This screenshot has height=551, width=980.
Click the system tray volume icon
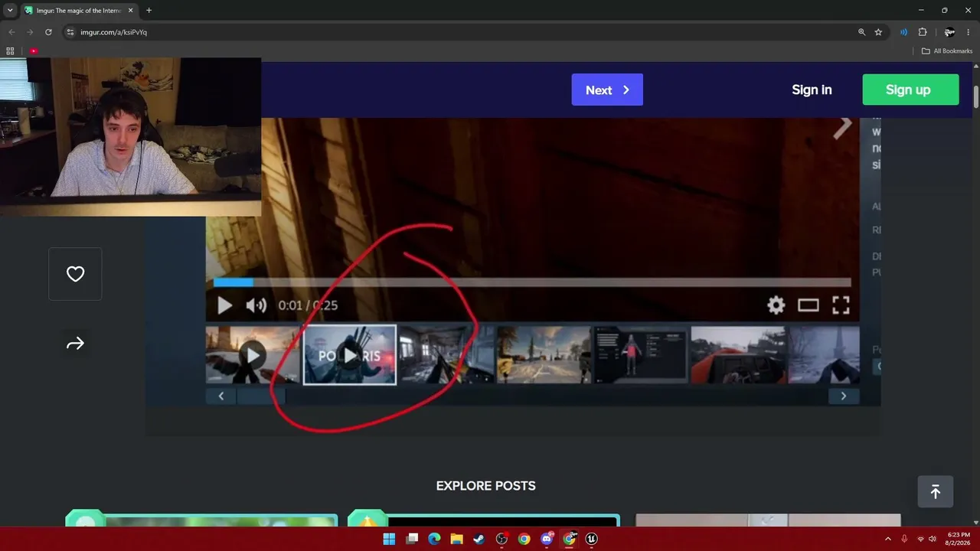click(933, 539)
